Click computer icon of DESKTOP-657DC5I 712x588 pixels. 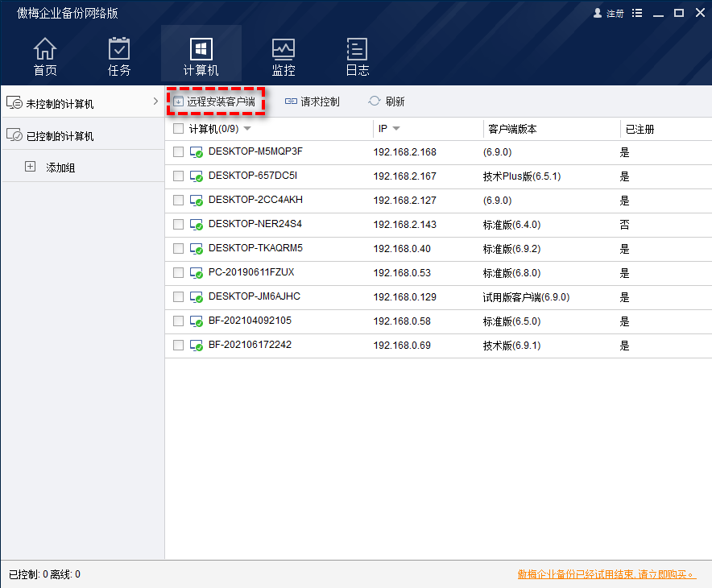click(x=197, y=176)
